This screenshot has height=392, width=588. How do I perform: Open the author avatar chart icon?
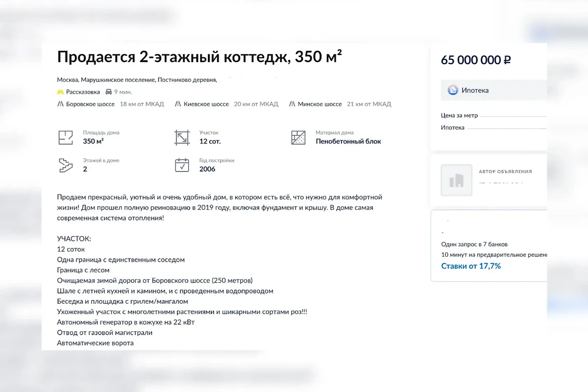(456, 180)
